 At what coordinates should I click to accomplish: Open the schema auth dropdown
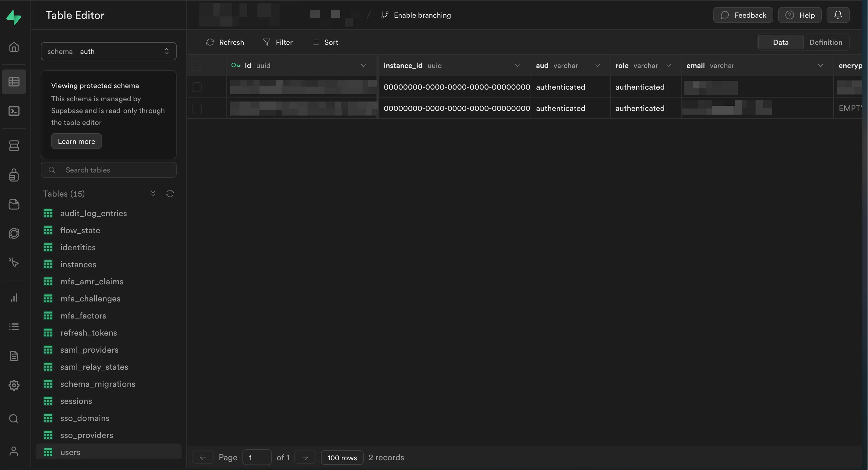point(108,51)
